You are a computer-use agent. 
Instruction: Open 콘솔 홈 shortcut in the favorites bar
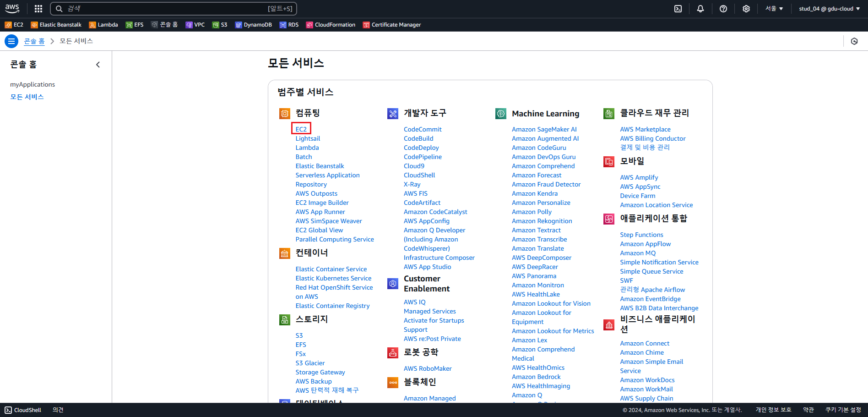(x=165, y=25)
